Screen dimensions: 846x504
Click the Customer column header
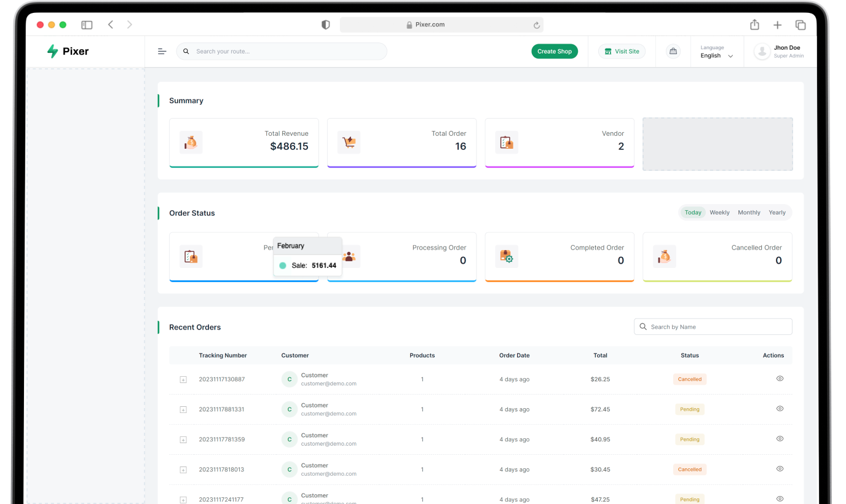coord(295,355)
